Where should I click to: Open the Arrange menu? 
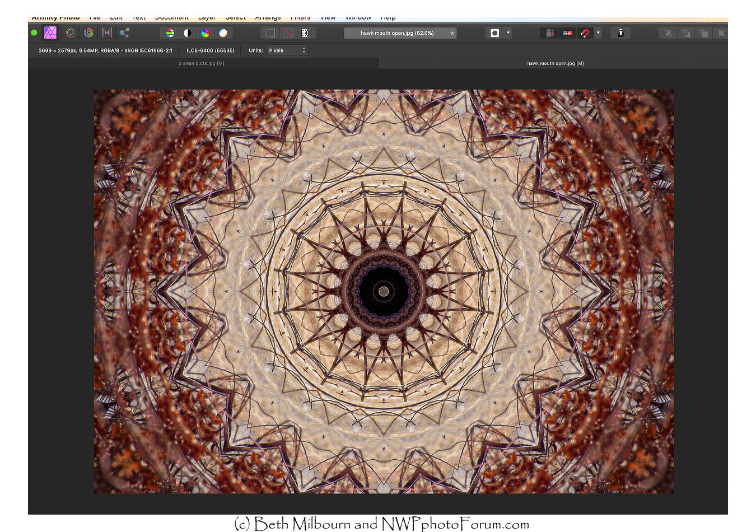pos(268,18)
